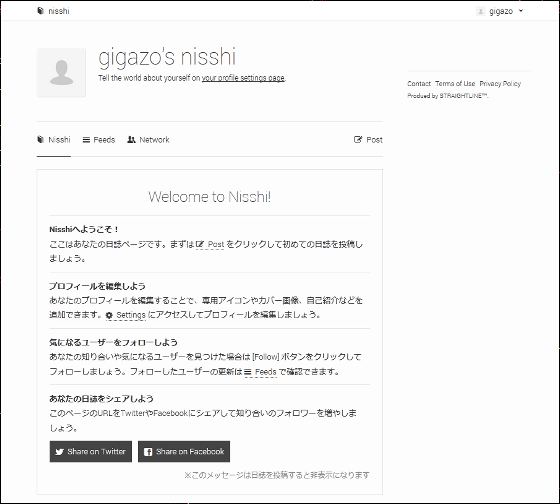Open the Contact link
This screenshot has height=504, width=560.
pos(419,84)
